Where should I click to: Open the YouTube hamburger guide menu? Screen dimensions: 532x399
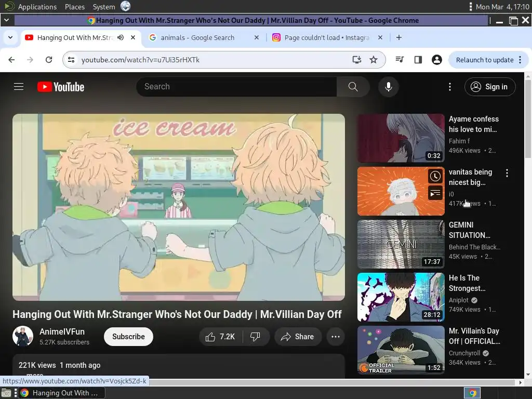tap(19, 87)
